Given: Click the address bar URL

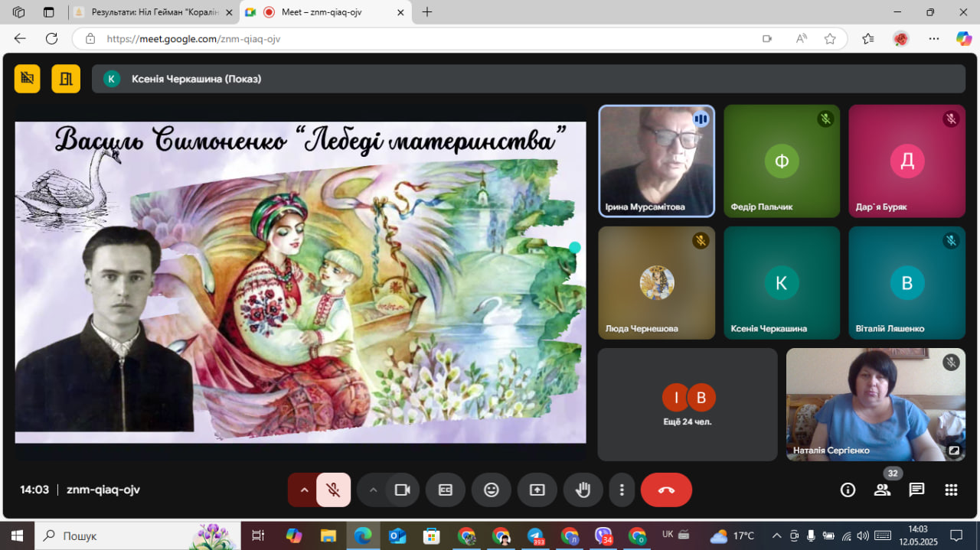Looking at the screenshot, I should pos(194,39).
